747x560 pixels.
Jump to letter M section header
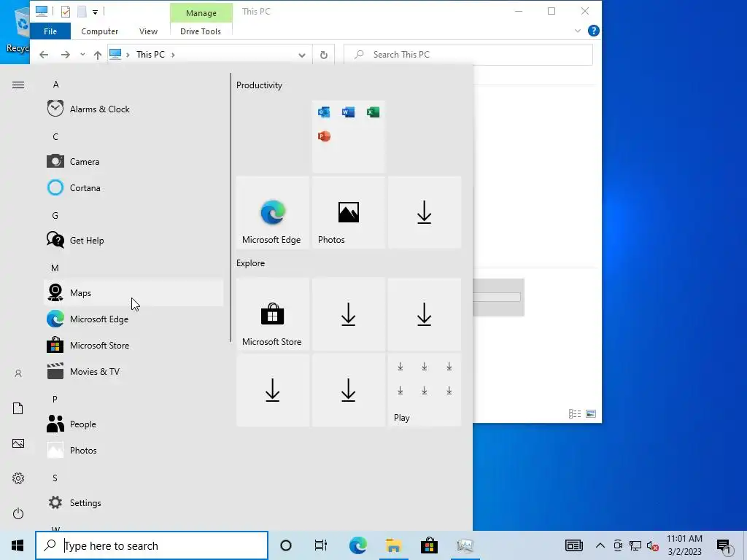click(55, 268)
